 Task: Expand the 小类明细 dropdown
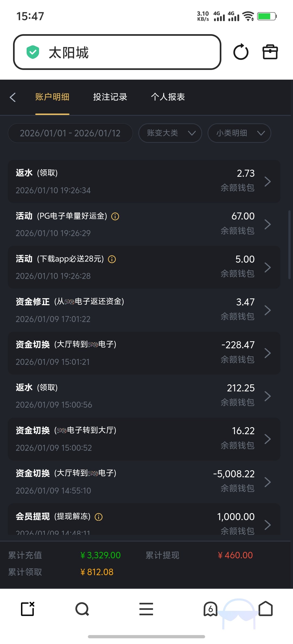pos(239,133)
